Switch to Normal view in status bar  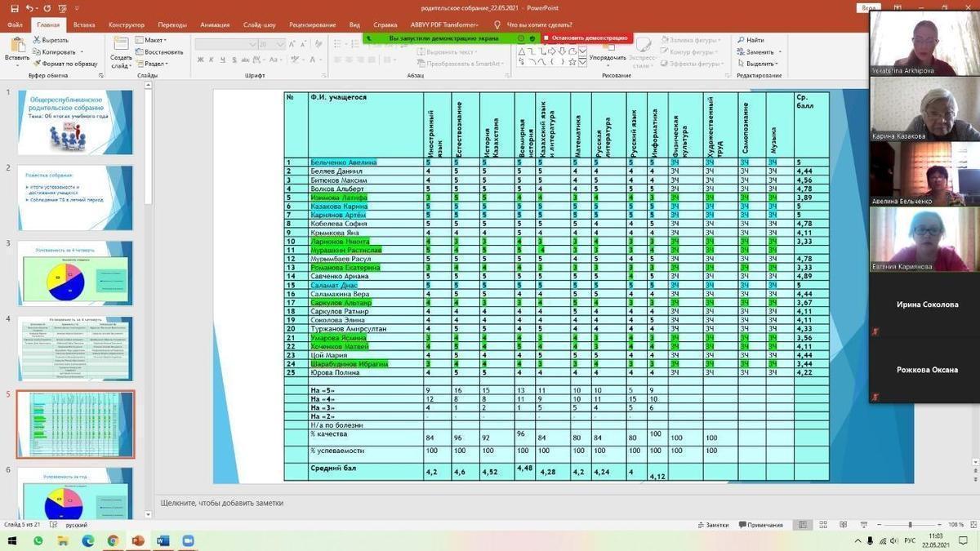point(804,525)
